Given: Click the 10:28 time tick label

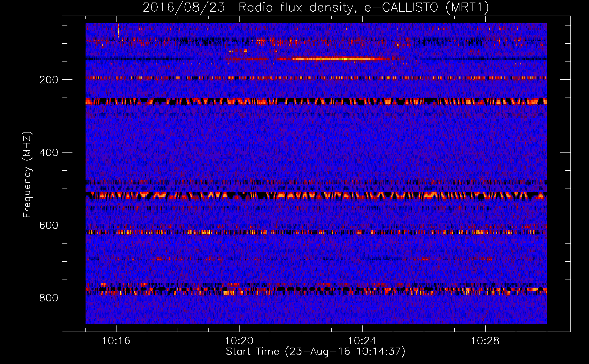Looking at the screenshot, I should [x=485, y=341].
